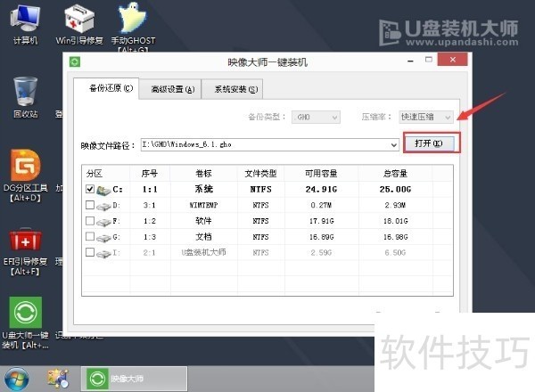Select the 映像大师 taskbar button
Screen dimensions: 535x392
pyautogui.click(x=134, y=379)
